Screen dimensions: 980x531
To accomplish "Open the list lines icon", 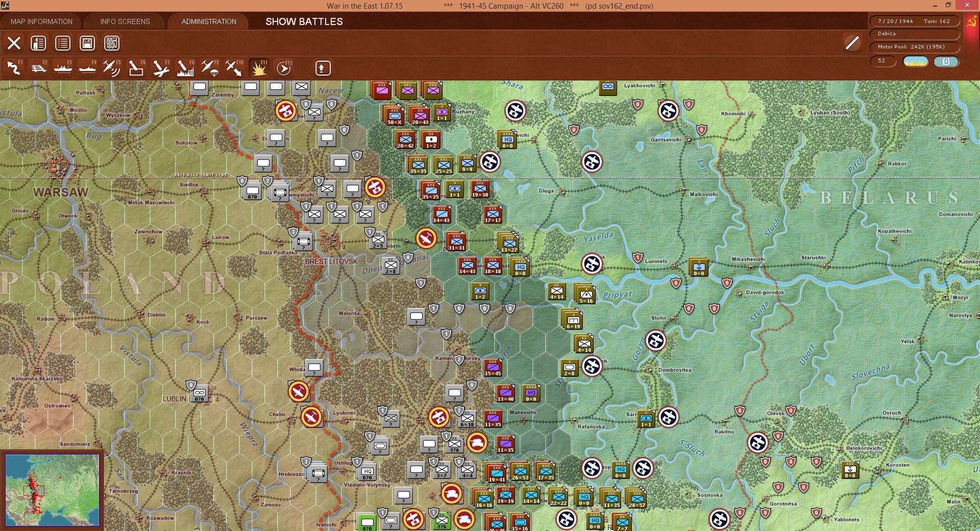I will click(63, 43).
